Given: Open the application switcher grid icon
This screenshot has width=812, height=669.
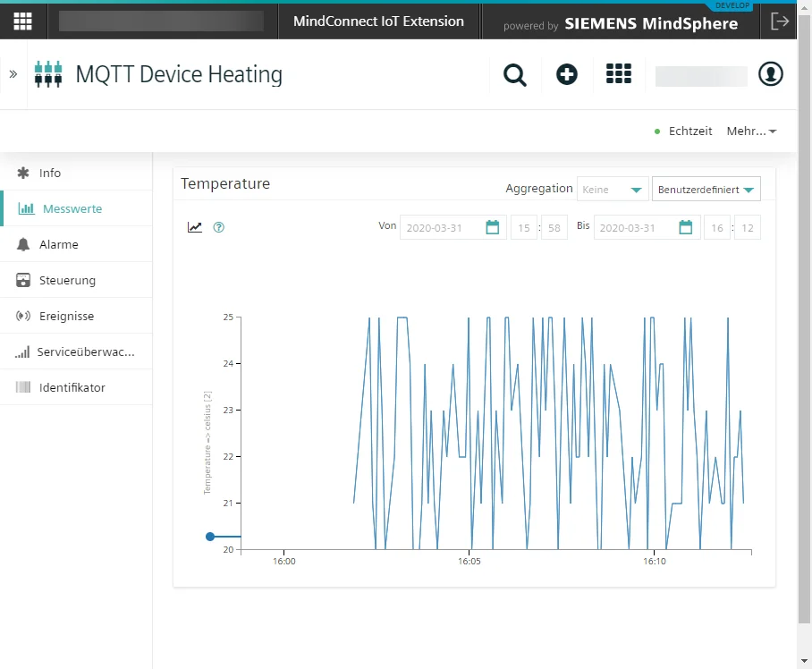Looking at the screenshot, I should (618, 73).
